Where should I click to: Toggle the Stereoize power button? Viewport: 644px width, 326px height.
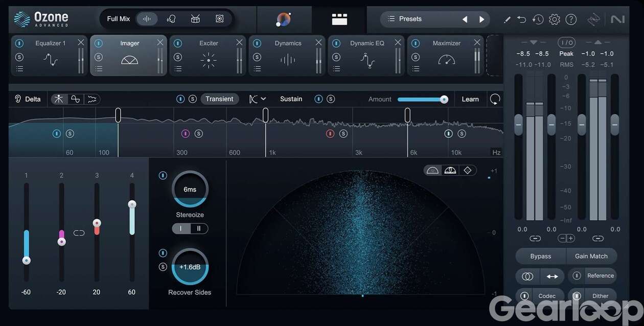(x=163, y=175)
